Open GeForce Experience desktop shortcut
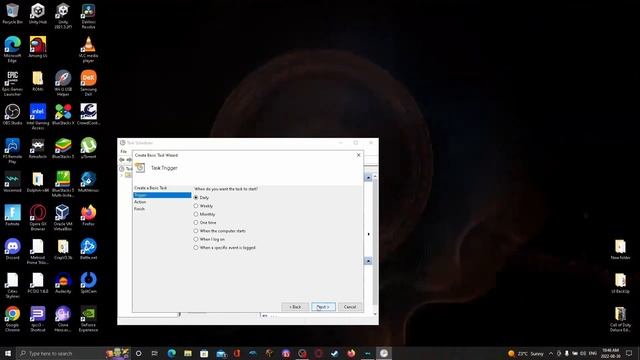640x360 pixels. (88, 319)
